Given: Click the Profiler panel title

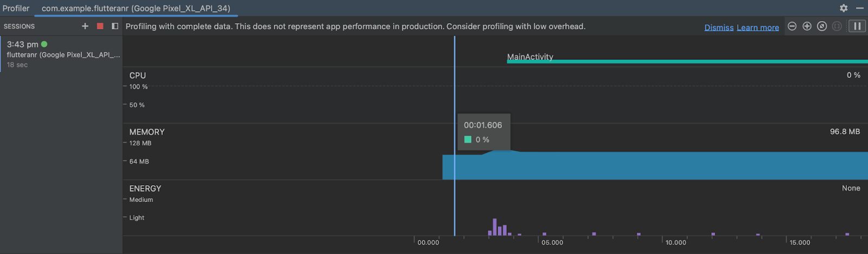Looking at the screenshot, I should point(16,9).
